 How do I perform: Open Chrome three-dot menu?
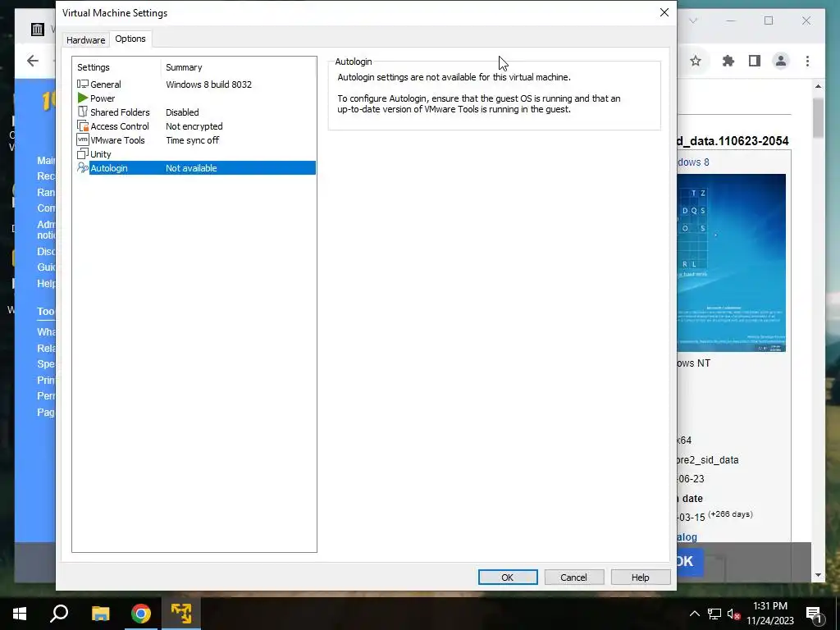(x=807, y=61)
